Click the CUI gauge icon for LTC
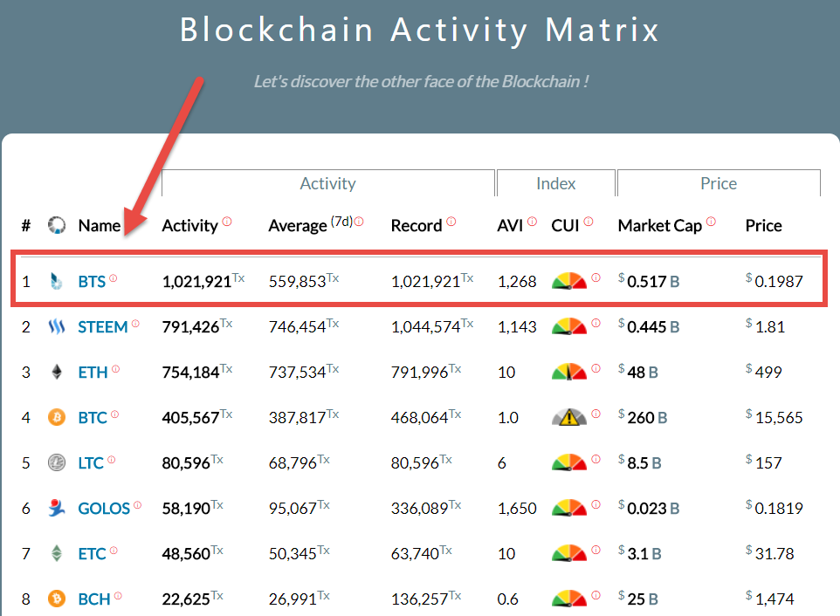This screenshot has width=840, height=616. [x=569, y=462]
